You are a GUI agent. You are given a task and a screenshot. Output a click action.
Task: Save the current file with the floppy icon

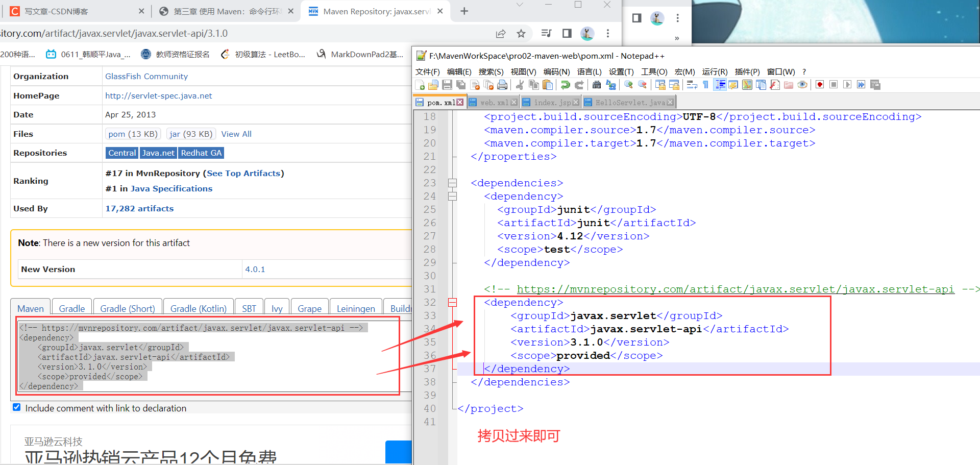447,85
